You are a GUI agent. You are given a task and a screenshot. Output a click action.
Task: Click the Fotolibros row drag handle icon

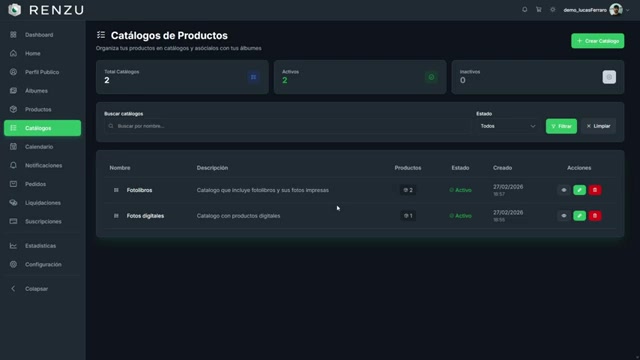pos(116,190)
